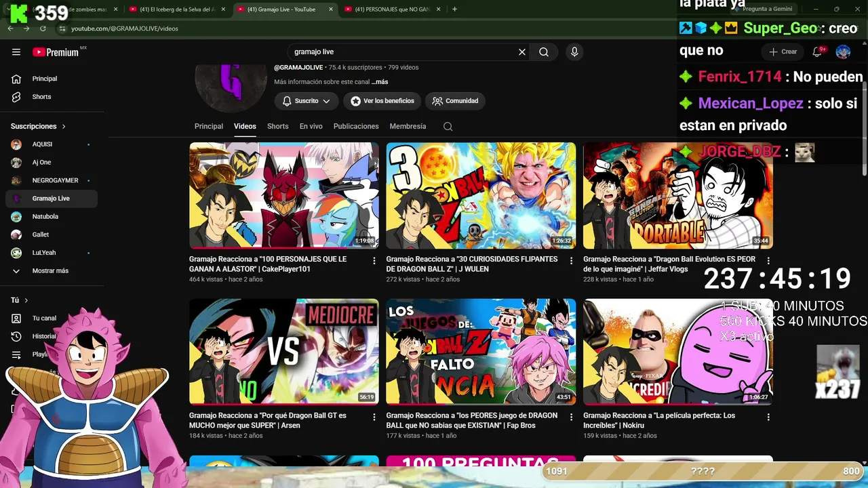The height and width of the screenshot is (488, 868).
Task: Play the PEORES juego de Dragon Ball thumbnail
Action: pos(481,352)
